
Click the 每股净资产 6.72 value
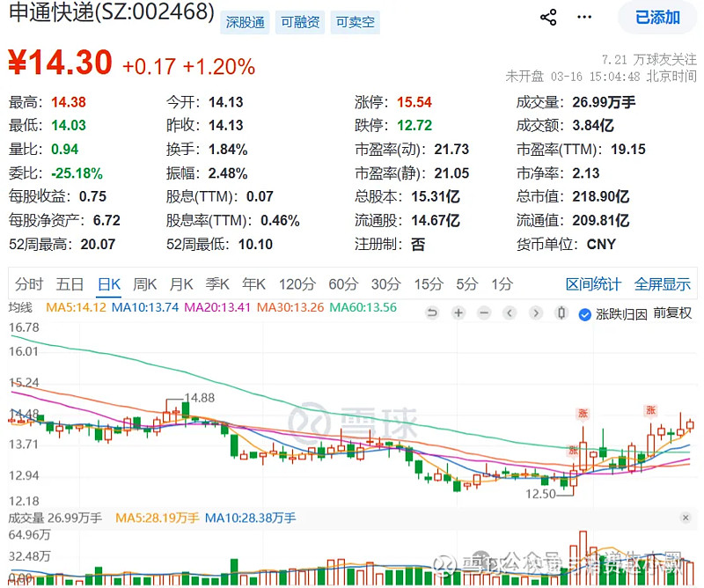tap(106, 220)
